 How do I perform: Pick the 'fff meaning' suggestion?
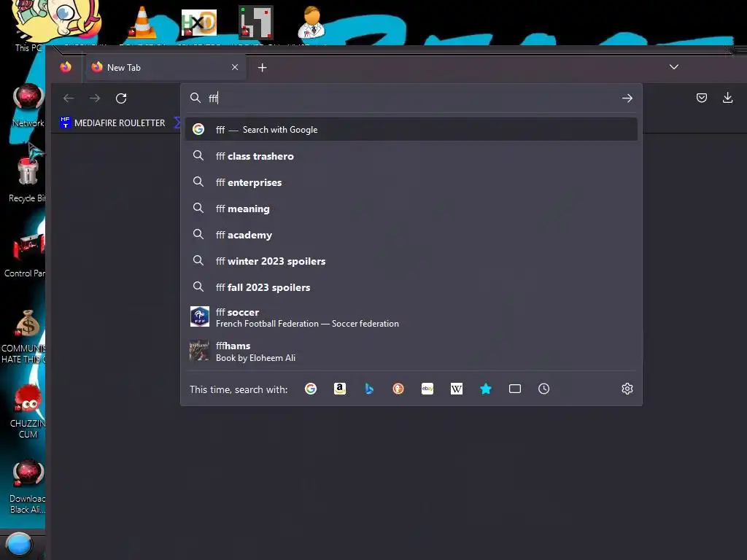[x=411, y=209]
